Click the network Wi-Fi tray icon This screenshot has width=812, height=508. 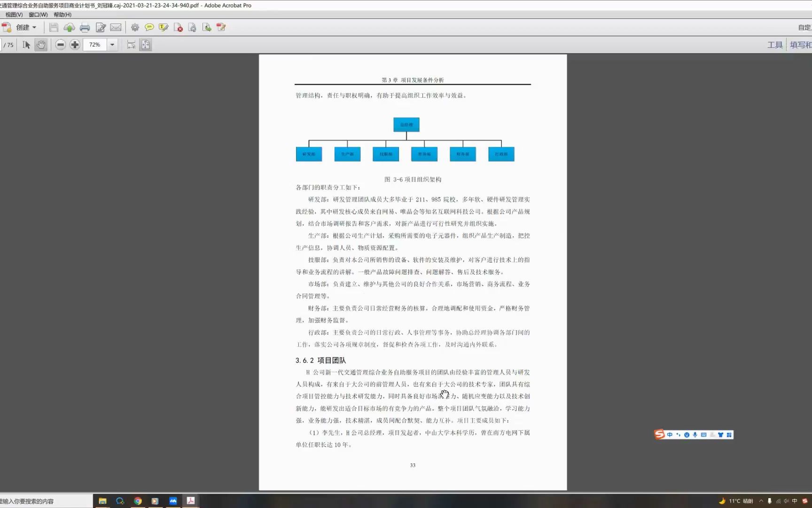coord(778,501)
